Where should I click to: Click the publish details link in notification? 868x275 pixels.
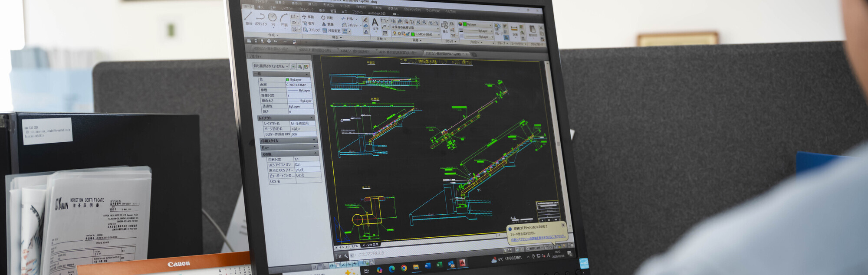point(537,238)
